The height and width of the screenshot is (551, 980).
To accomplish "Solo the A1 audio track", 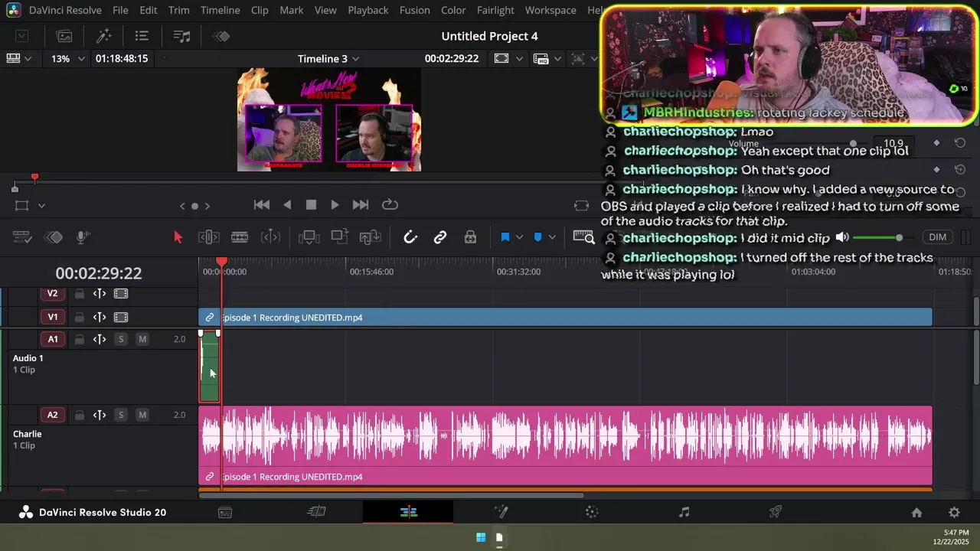I will (x=120, y=339).
